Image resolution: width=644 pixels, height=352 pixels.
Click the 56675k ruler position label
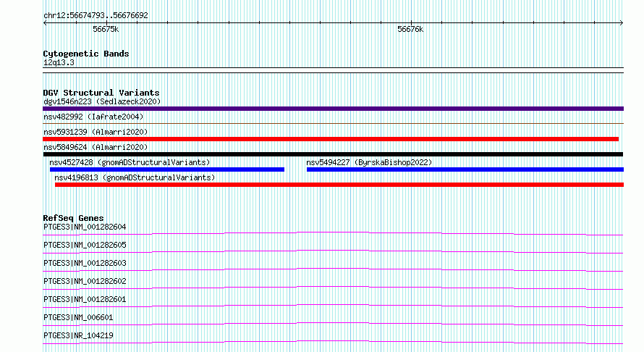click(x=106, y=29)
